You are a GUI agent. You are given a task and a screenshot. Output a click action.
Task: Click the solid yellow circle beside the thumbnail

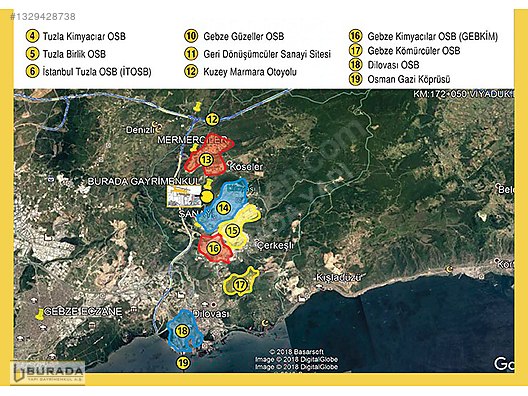[207, 196]
